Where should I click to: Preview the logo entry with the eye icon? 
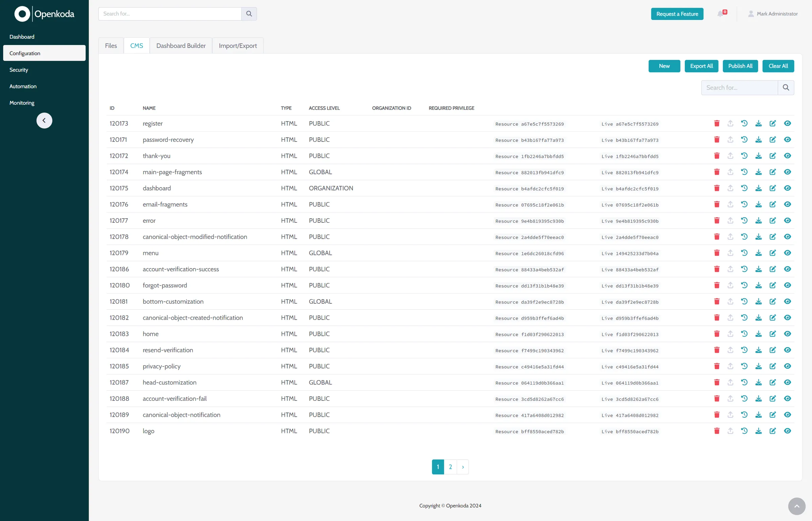coord(787,431)
